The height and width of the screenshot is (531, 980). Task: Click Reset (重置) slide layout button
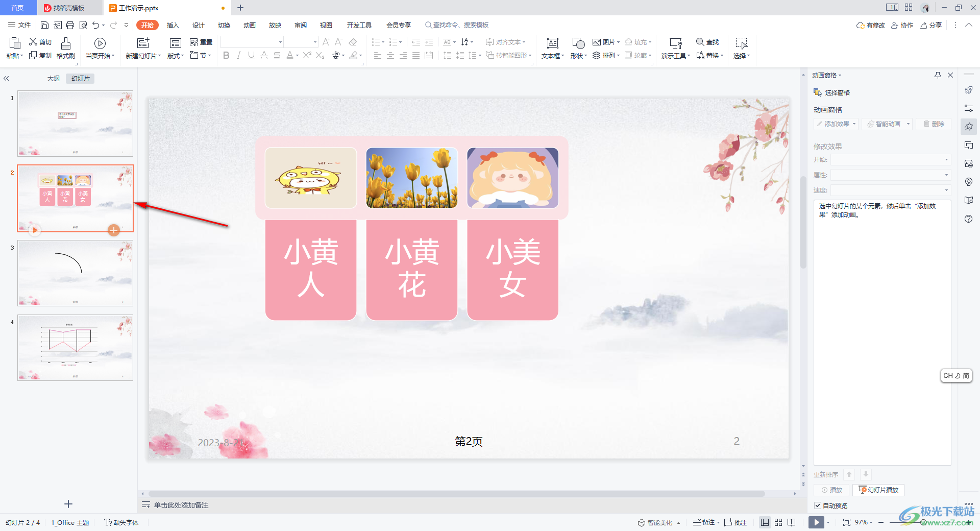(x=201, y=42)
